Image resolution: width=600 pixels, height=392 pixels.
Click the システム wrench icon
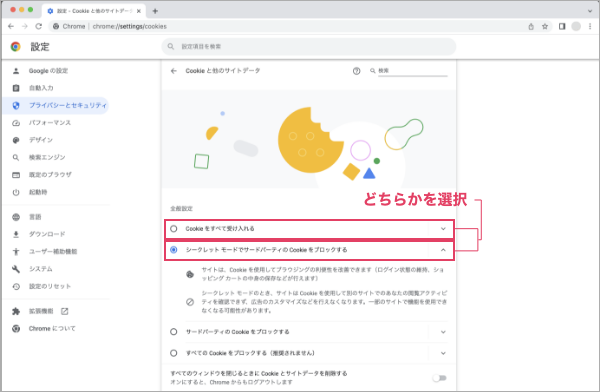coord(16,269)
